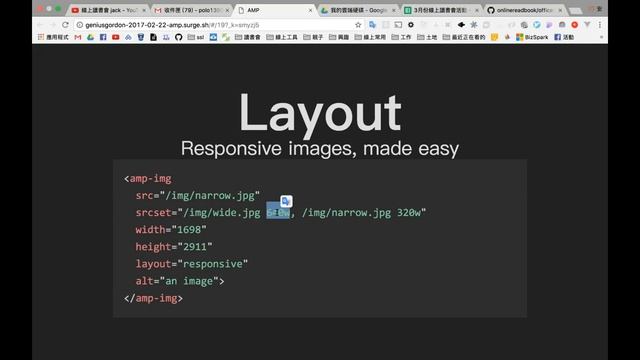
Task: Switch to the Gmail 收件匣 (79) tab
Action: pyautogui.click(x=191, y=10)
